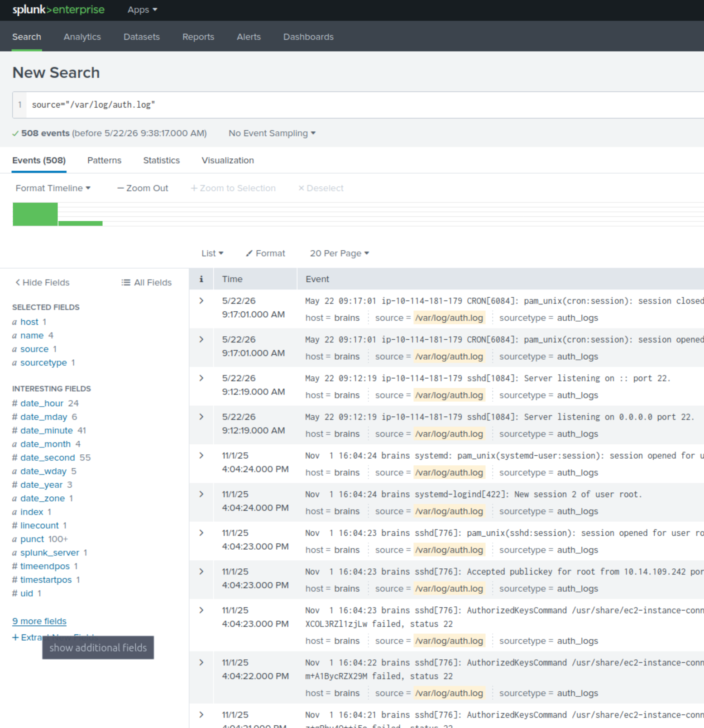Screen dimensions: 704x728
Task: Open the All Fields list
Action: click(x=147, y=282)
